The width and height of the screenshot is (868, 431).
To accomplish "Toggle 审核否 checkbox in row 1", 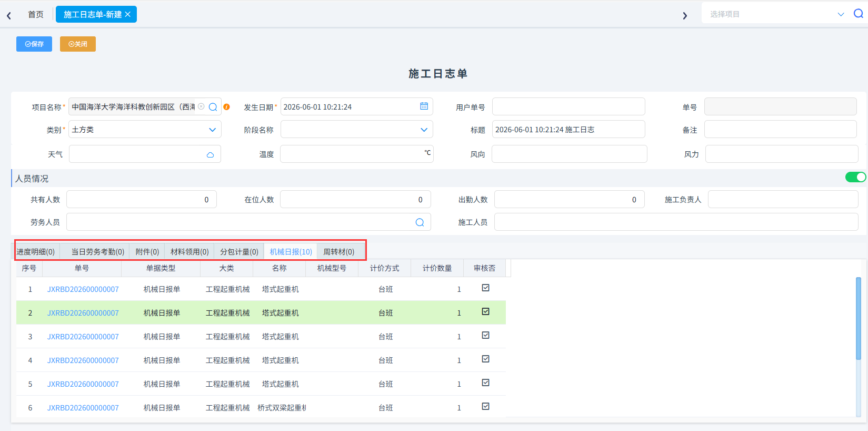I will tap(486, 288).
